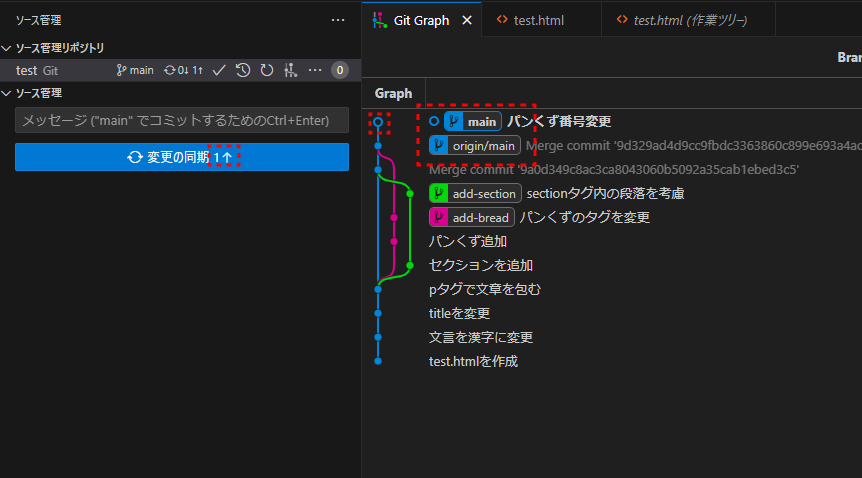This screenshot has width=862, height=478.
Task: Collapse the ソース管理リポジトリ section
Action: [x=7, y=48]
